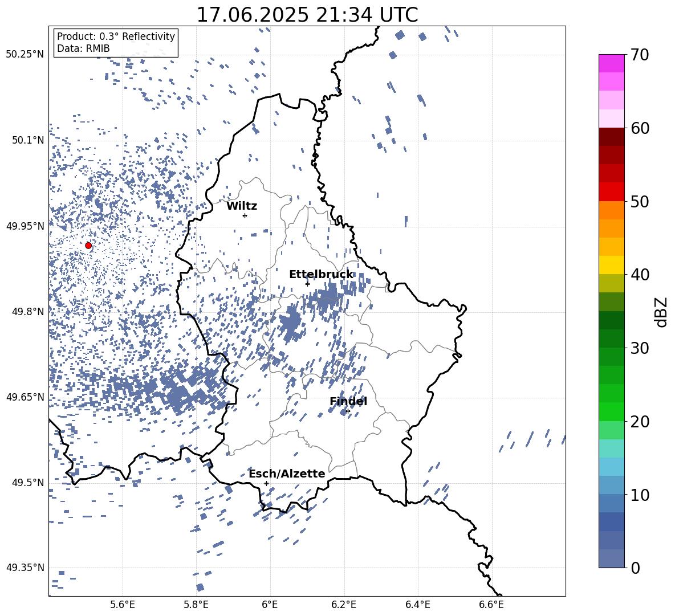
Task: Click the 50.25°N latitude label
Action: [x=25, y=55]
